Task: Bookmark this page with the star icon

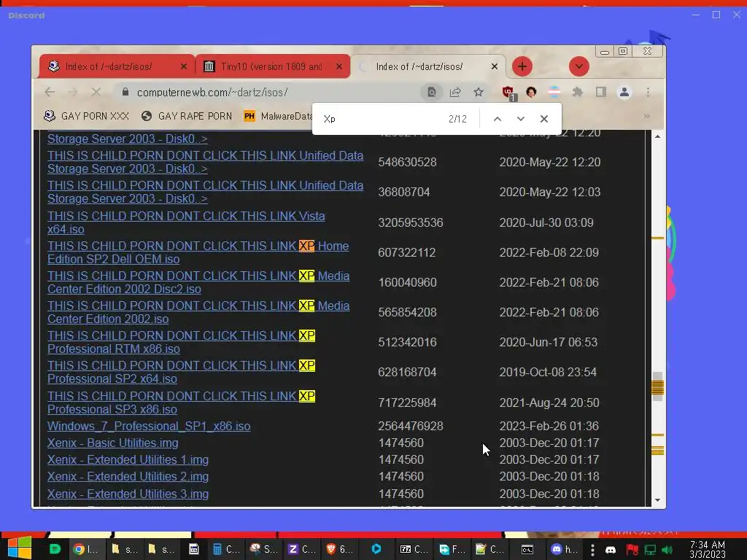Action: [479, 92]
